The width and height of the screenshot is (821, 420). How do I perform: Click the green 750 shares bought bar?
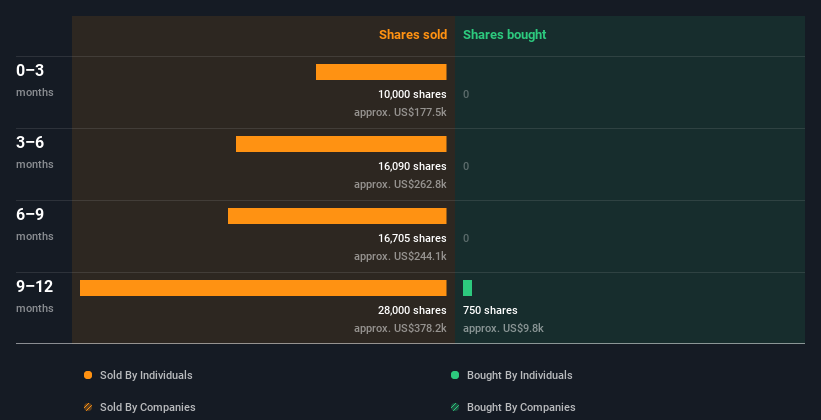468,288
